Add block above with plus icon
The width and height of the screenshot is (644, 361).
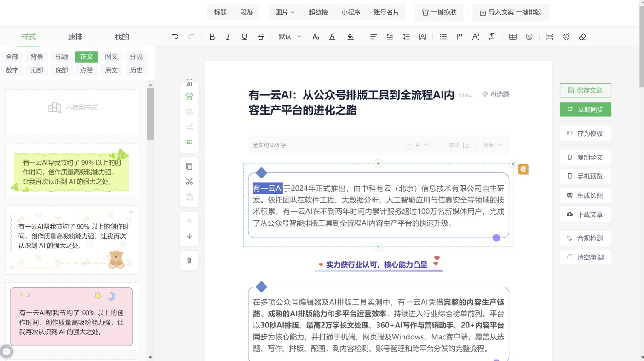(379, 163)
